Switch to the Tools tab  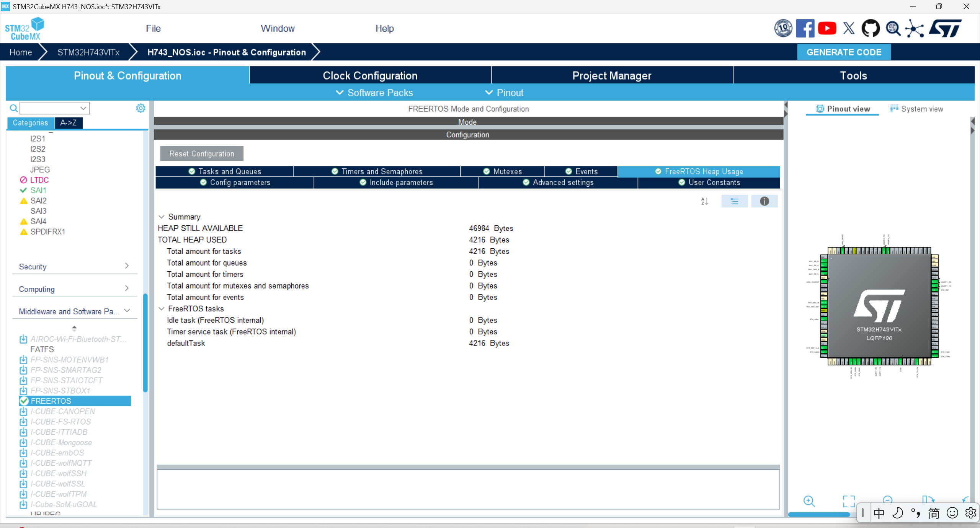(x=853, y=75)
